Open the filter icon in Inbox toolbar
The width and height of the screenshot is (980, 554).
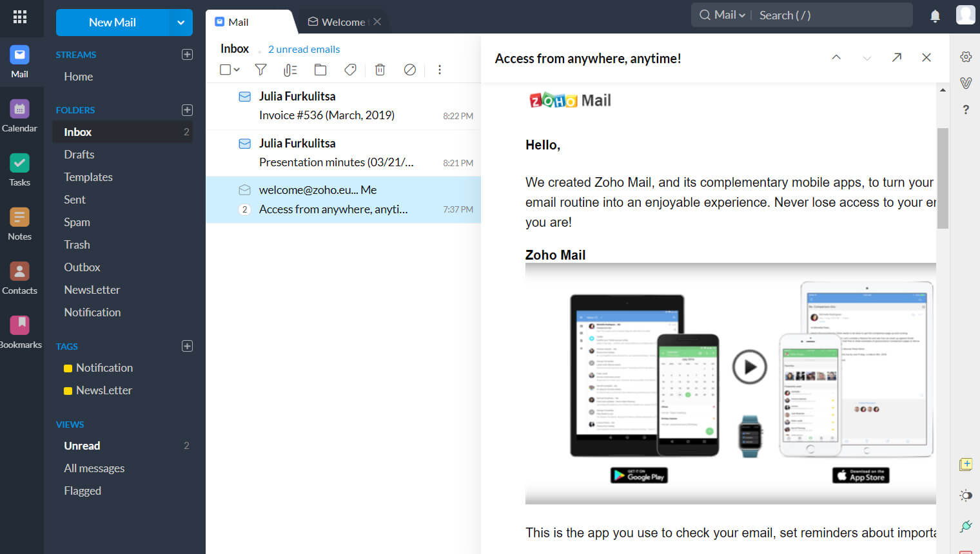pos(260,70)
